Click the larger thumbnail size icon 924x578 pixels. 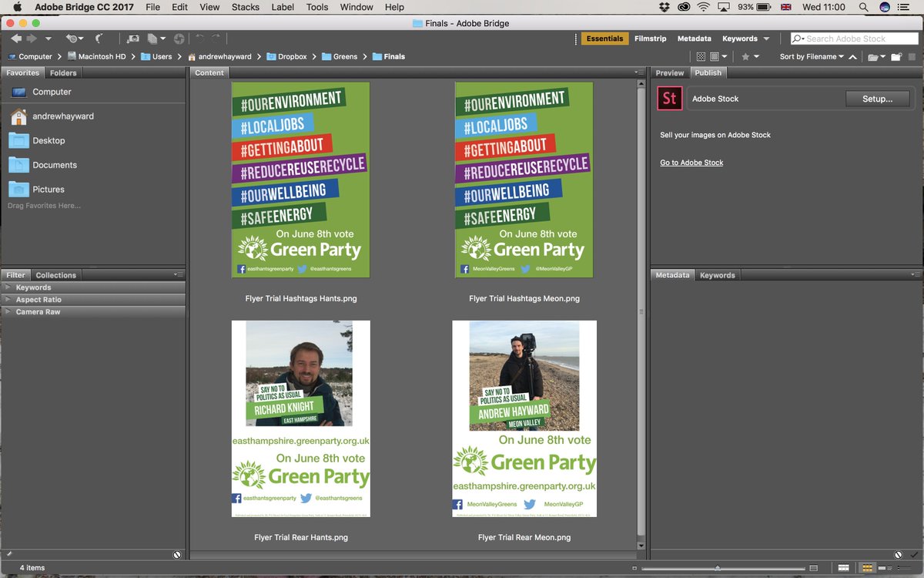pyautogui.click(x=813, y=568)
